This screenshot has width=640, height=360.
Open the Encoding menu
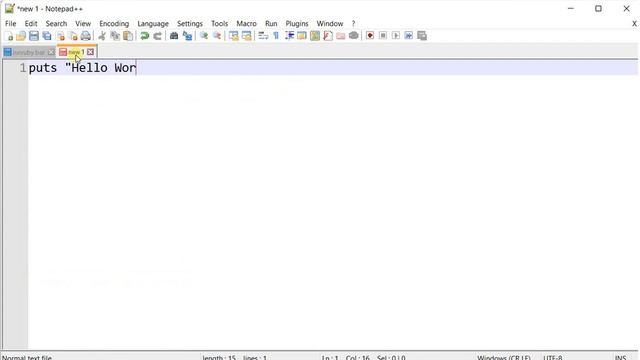(x=114, y=24)
